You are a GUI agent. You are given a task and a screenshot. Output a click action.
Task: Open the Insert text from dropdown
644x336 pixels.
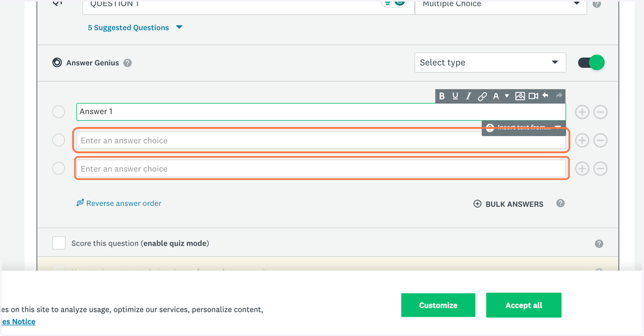524,128
